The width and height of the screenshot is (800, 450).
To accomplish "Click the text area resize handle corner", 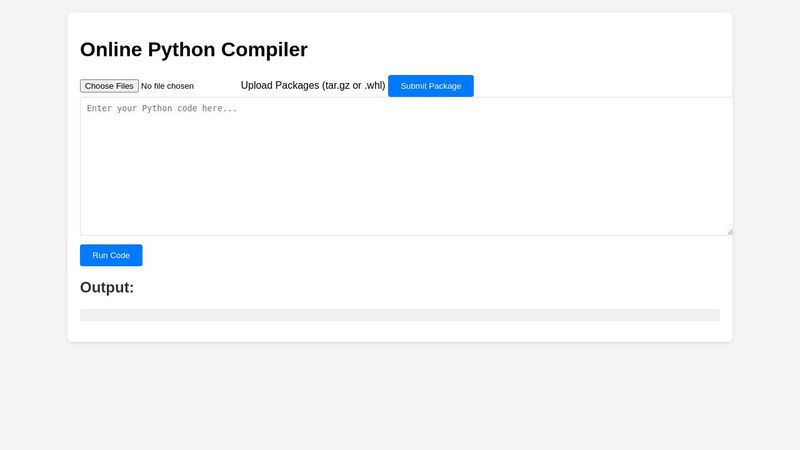I will (x=729, y=232).
